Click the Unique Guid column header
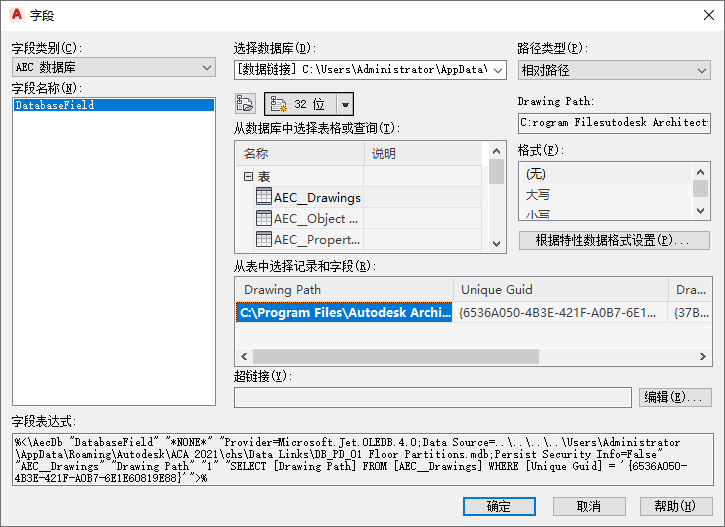The width and height of the screenshot is (725, 527). coord(561,290)
